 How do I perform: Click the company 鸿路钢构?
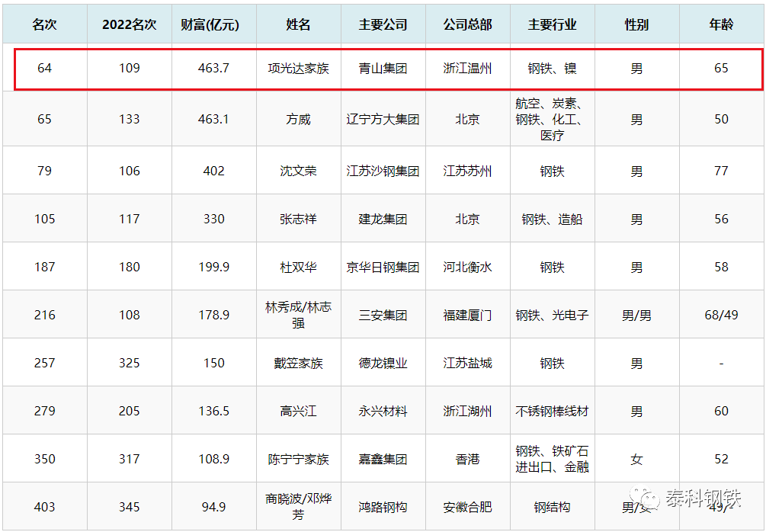(383, 507)
